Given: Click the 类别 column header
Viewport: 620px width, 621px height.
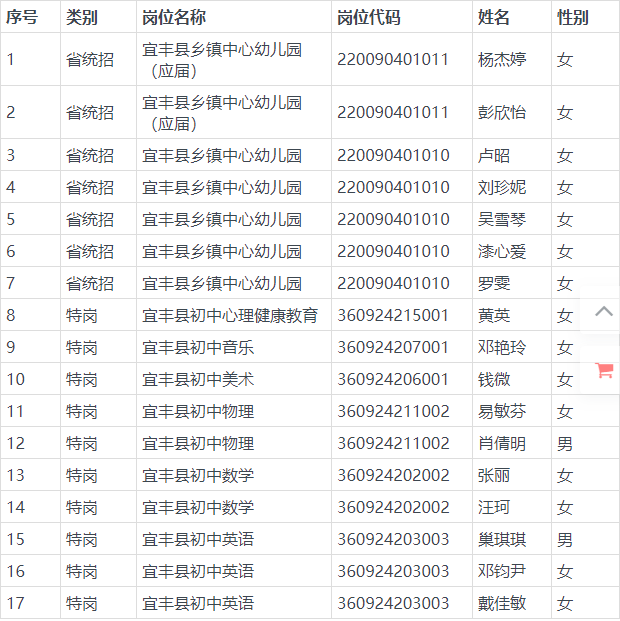Looking at the screenshot, I should (82, 17).
